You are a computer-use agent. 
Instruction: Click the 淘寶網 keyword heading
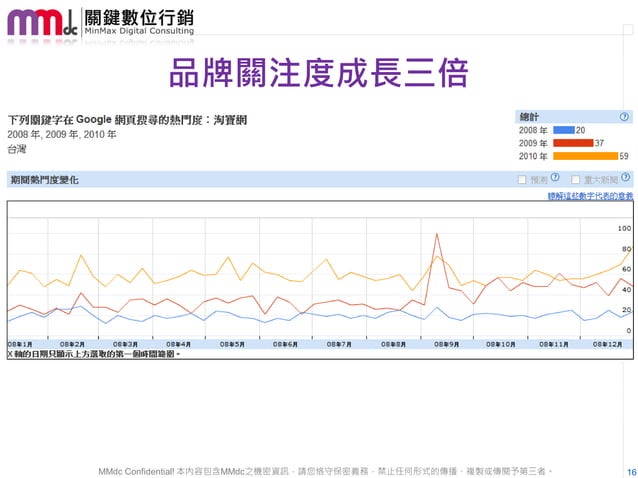[230, 120]
